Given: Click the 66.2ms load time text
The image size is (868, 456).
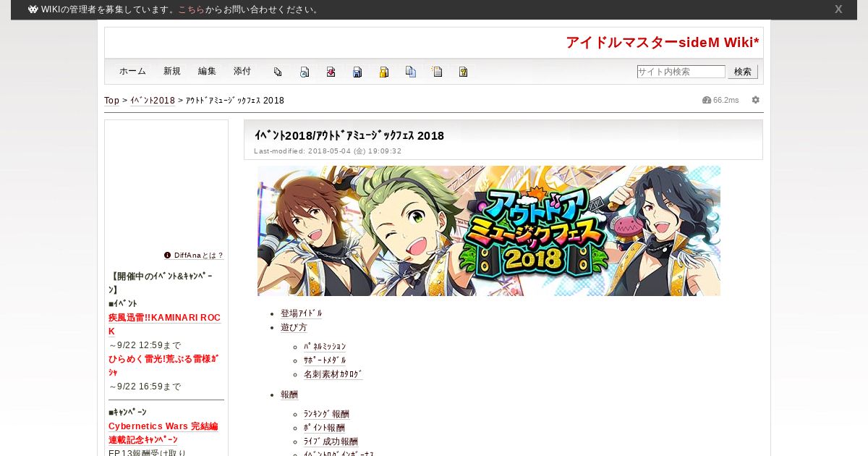Looking at the screenshot, I should click(726, 100).
